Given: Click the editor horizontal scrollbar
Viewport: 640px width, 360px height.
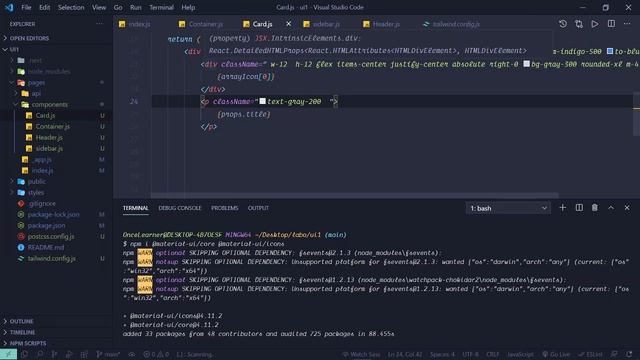Looking at the screenshot, I should 355,196.
